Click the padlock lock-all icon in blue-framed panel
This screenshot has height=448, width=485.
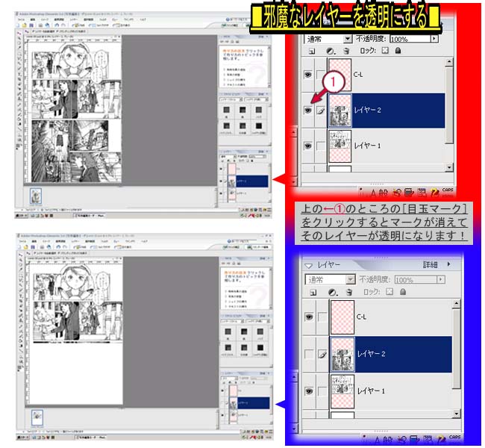tap(403, 292)
